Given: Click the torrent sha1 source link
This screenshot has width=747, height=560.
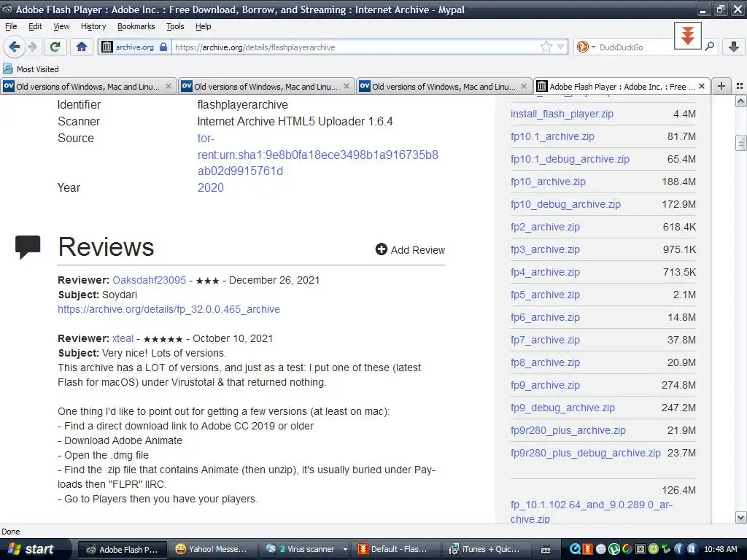Looking at the screenshot, I should point(318,155).
